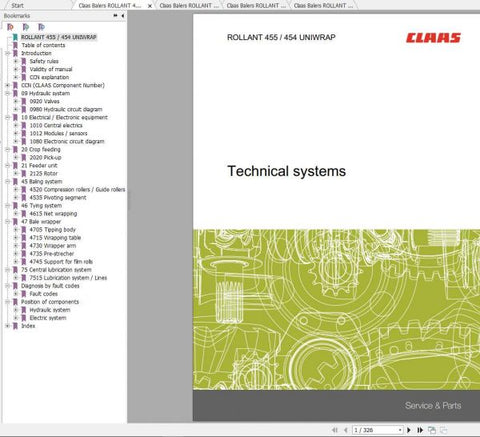Click the next view icon in status bar
The image size is (480, 437).
[x=443, y=430]
